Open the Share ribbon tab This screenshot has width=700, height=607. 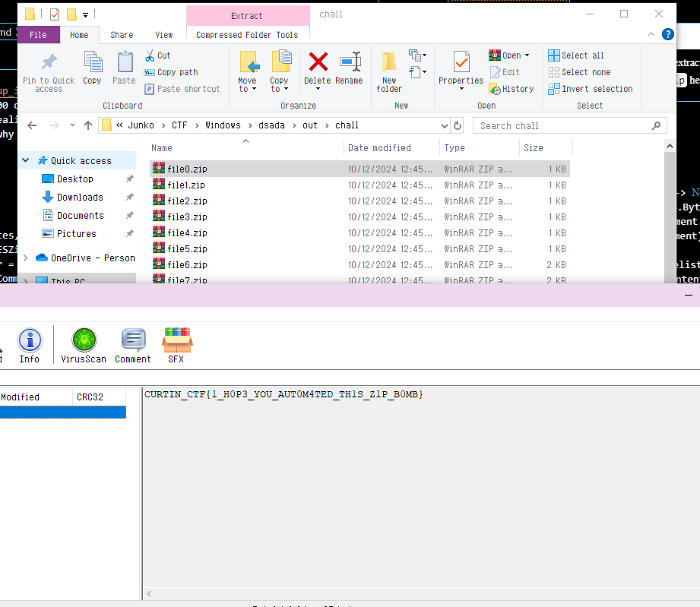122,35
